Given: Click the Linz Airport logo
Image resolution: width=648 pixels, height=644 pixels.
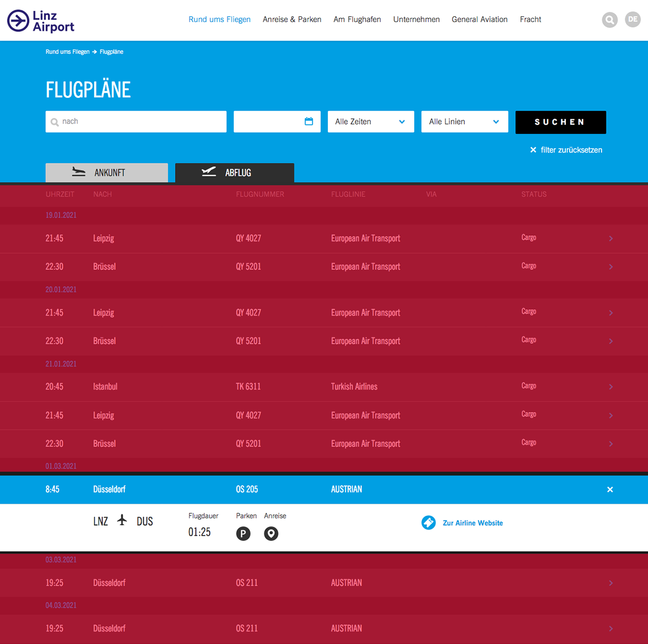Looking at the screenshot, I should click(x=40, y=21).
